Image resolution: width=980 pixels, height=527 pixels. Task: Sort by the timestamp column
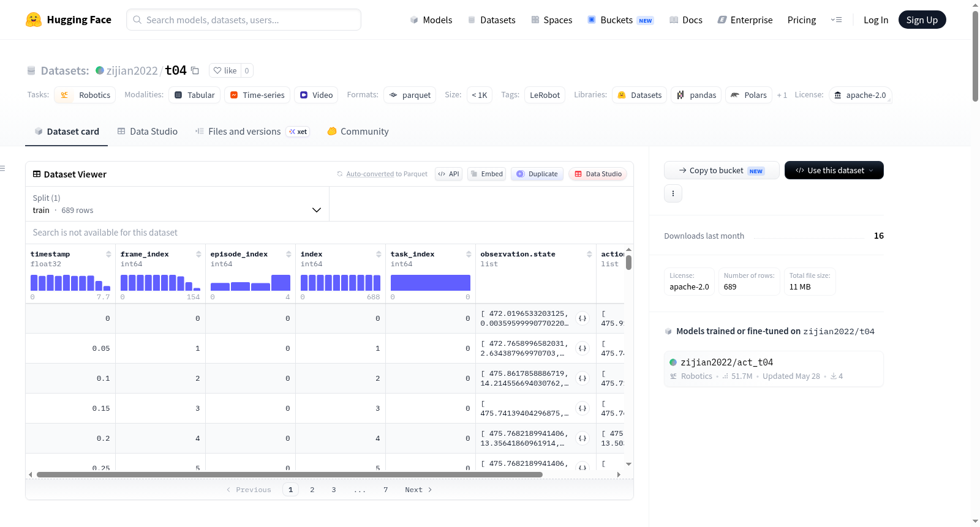pos(108,254)
